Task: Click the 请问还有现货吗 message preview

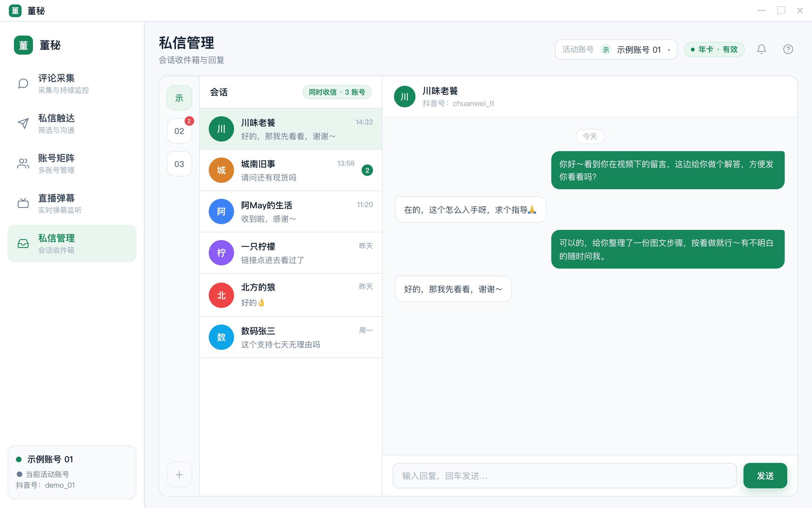Action: [268, 177]
